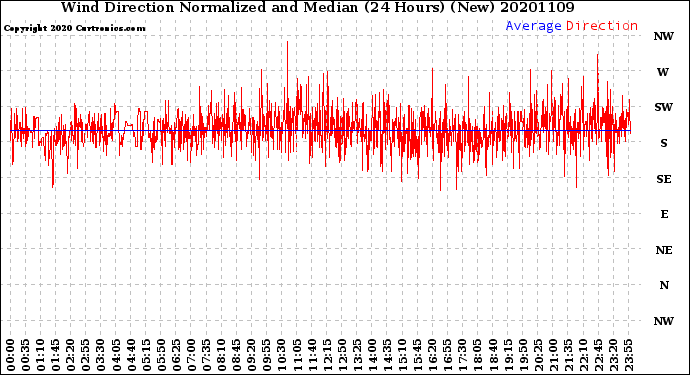This screenshot has width=690, height=375.
Task: Click the 04:05 time label
Action: (x=116, y=355)
